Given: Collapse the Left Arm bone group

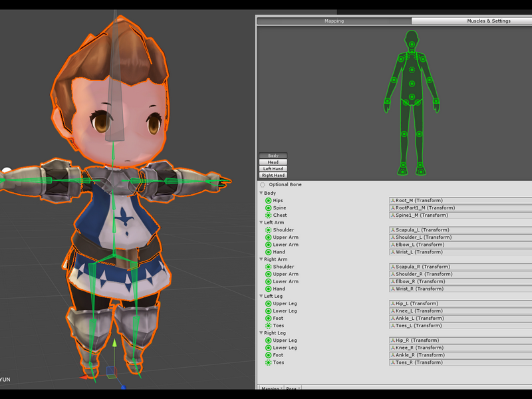Looking at the screenshot, I should [x=261, y=223].
